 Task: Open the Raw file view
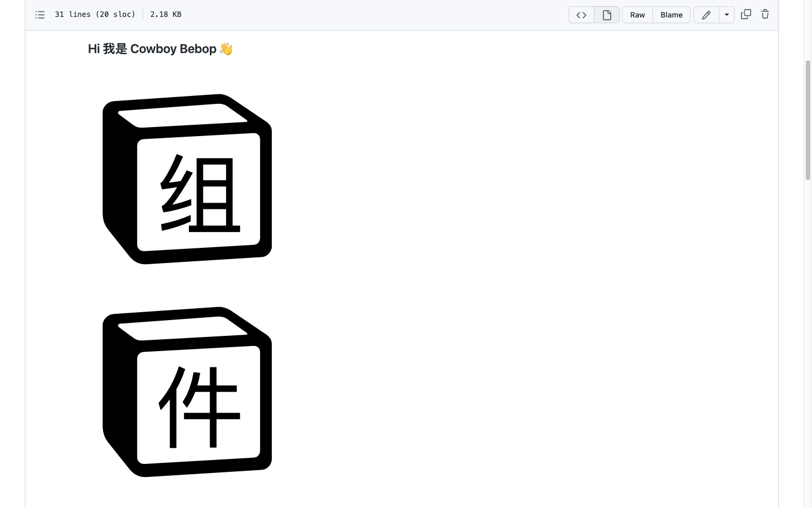coord(637,15)
